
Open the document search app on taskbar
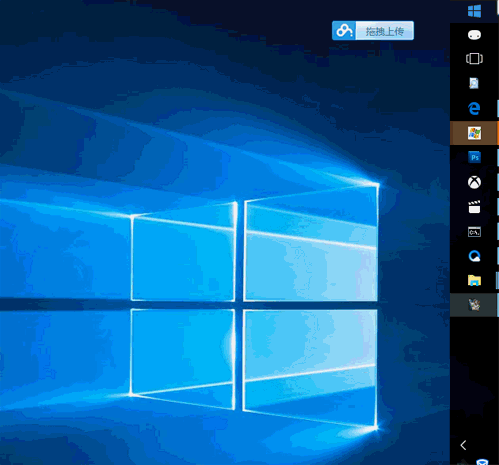(474, 83)
